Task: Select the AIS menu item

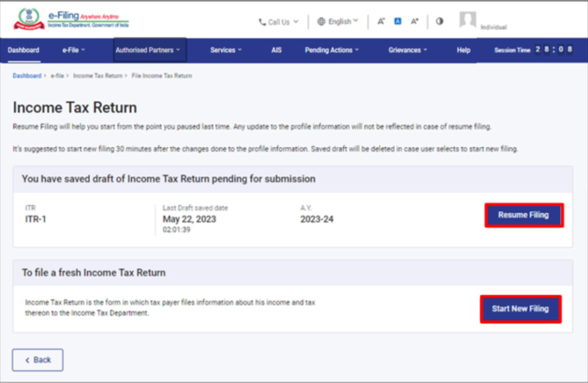Action: point(276,50)
